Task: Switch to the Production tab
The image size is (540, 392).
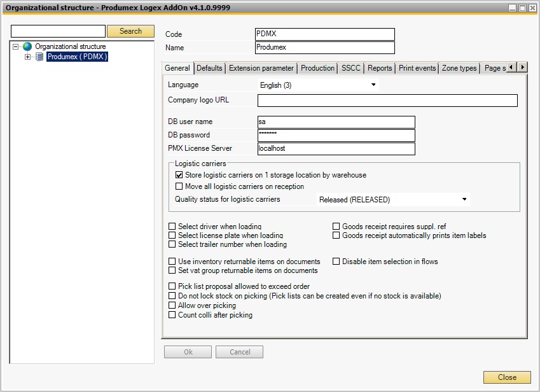Action: 317,68
